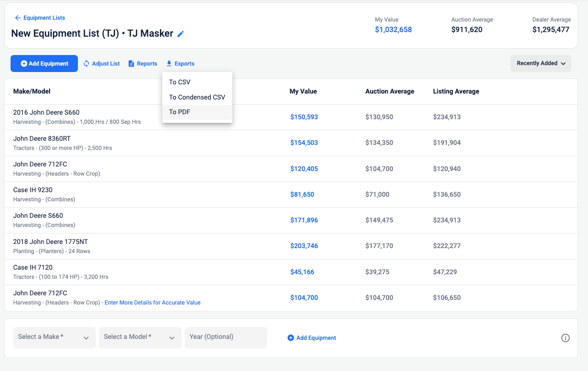Viewport: 588px width, 371px height.
Task: Open the Select a Model dropdown
Action: coord(140,338)
